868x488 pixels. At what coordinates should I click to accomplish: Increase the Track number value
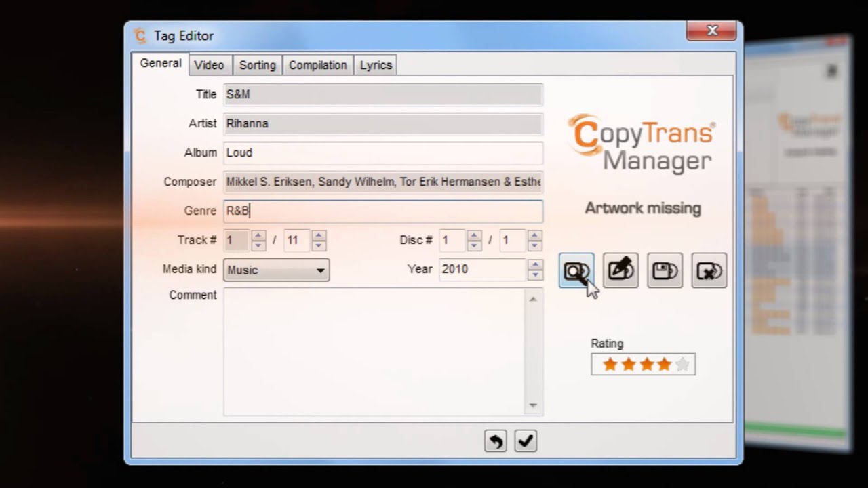click(x=258, y=235)
